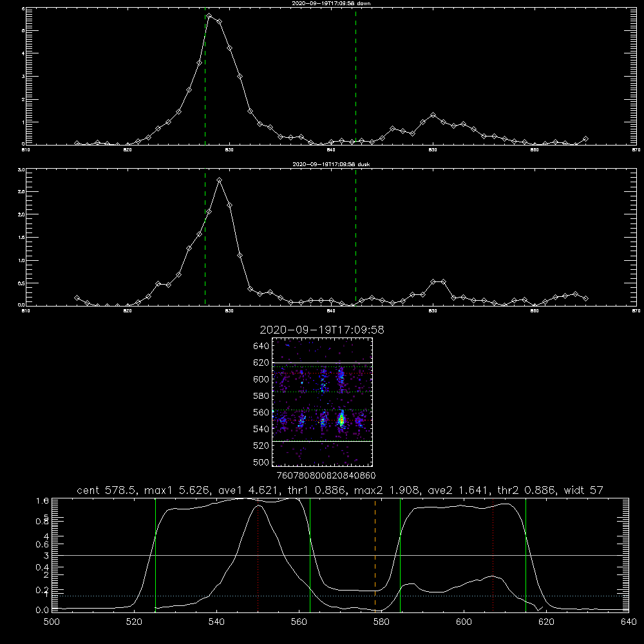Click the green vertical line near 525 in bottom plot
This screenshot has width=644, height=644.
pyautogui.click(x=155, y=555)
